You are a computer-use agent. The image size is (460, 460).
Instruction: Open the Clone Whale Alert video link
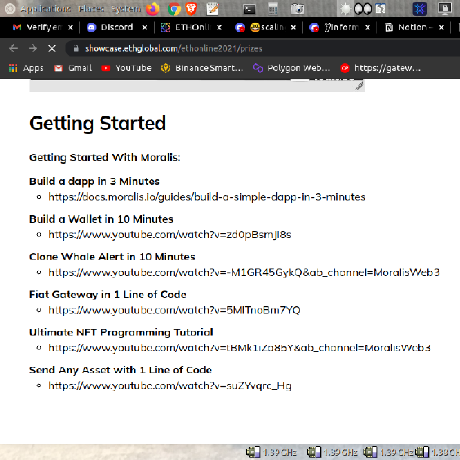pyautogui.click(x=244, y=273)
